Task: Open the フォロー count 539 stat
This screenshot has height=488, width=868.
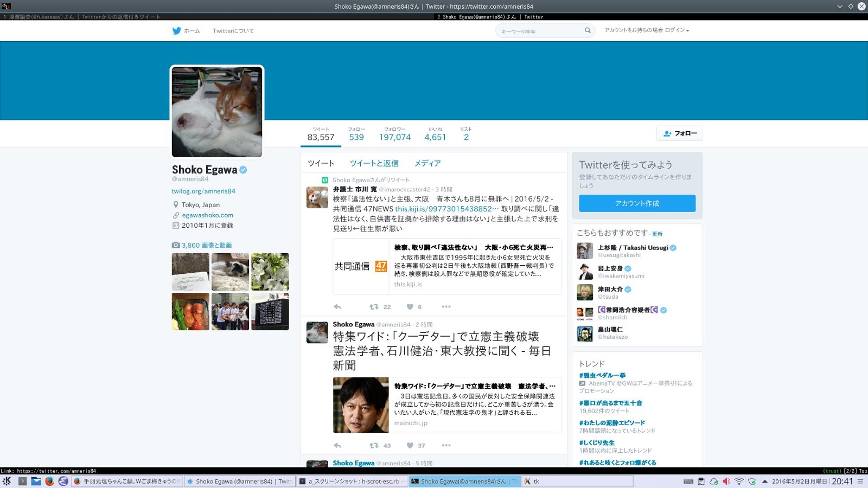Action: coord(356,134)
